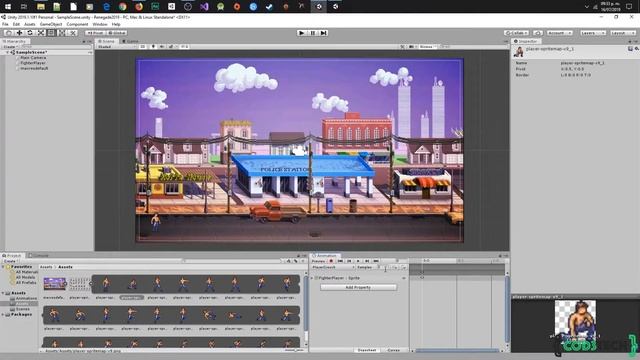Open the Layers dropdown
Screen dimensions: 640x360
(x=593, y=33)
